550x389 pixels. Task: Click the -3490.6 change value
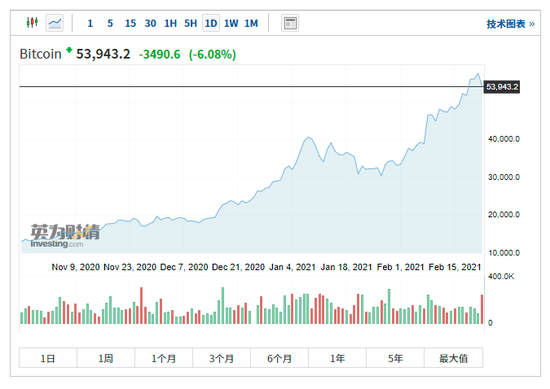coord(160,54)
